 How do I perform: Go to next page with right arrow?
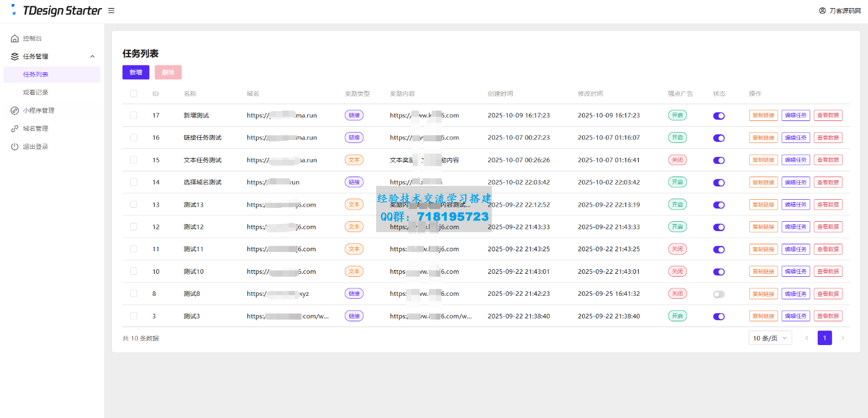pyautogui.click(x=843, y=338)
